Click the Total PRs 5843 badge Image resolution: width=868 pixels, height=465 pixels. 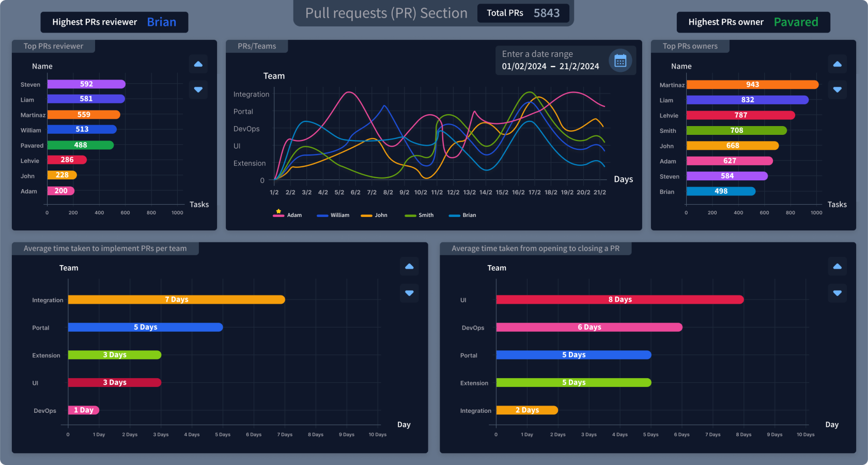(x=523, y=13)
